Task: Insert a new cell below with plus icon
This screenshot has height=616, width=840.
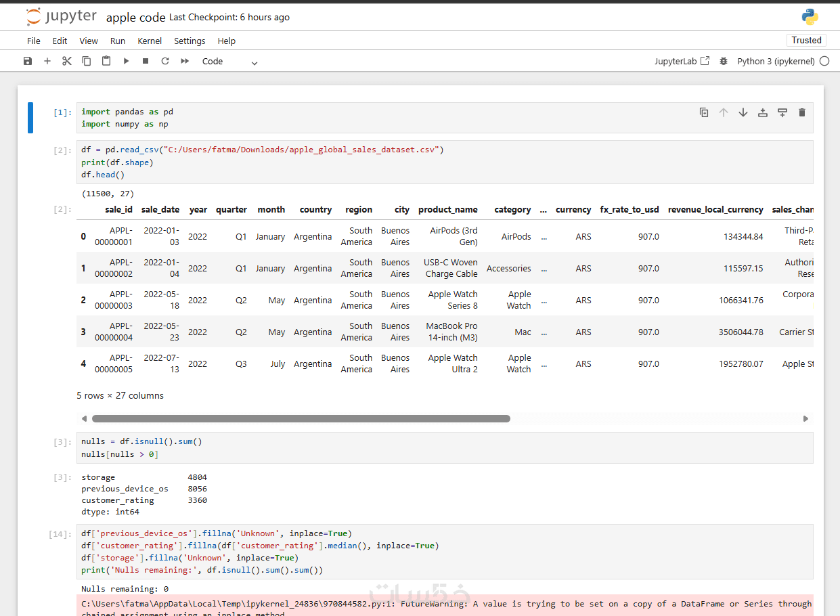Action: tap(47, 61)
